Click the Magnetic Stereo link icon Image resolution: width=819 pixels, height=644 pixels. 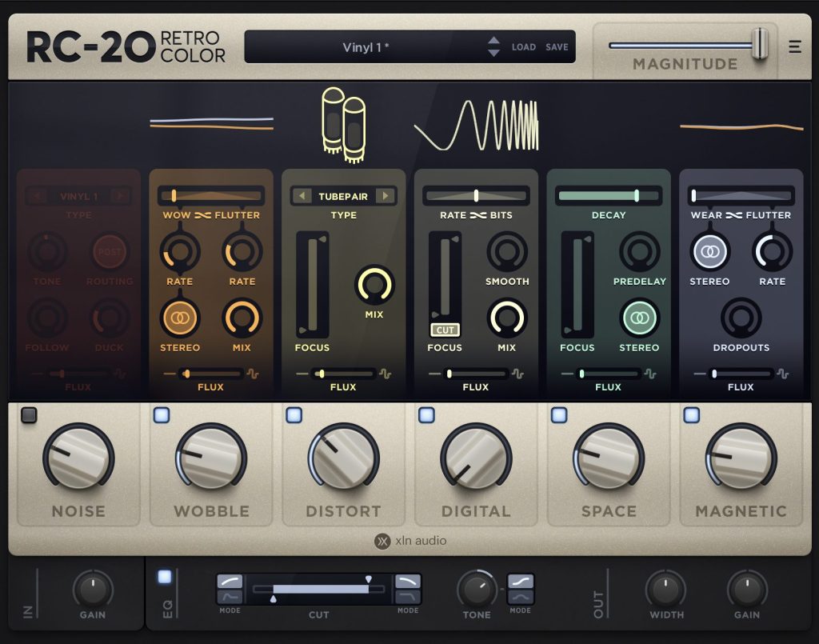[709, 252]
